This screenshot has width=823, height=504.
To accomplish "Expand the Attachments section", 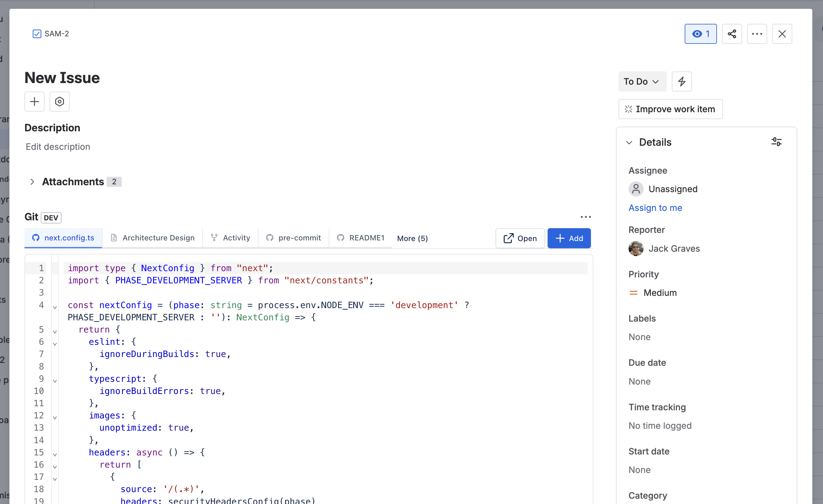I will (32, 181).
